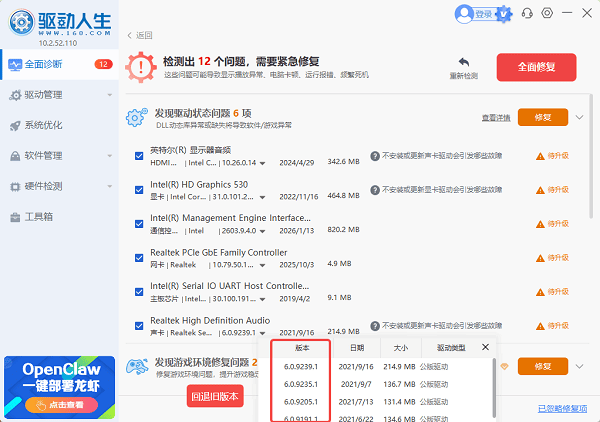Expand 软件管理 submenu arrow

[110, 156]
